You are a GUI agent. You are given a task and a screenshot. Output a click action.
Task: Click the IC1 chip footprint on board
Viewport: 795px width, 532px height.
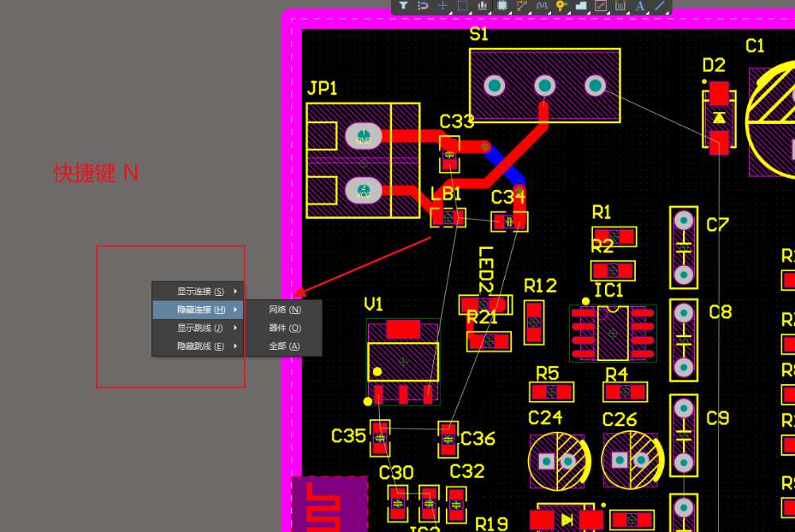[x=612, y=333]
